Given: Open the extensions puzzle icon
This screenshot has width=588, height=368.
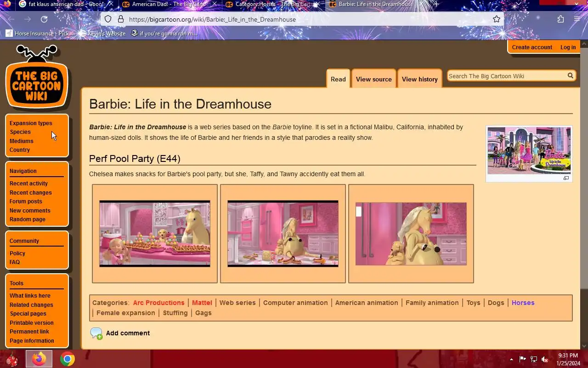Looking at the screenshot, I should pos(560,19).
